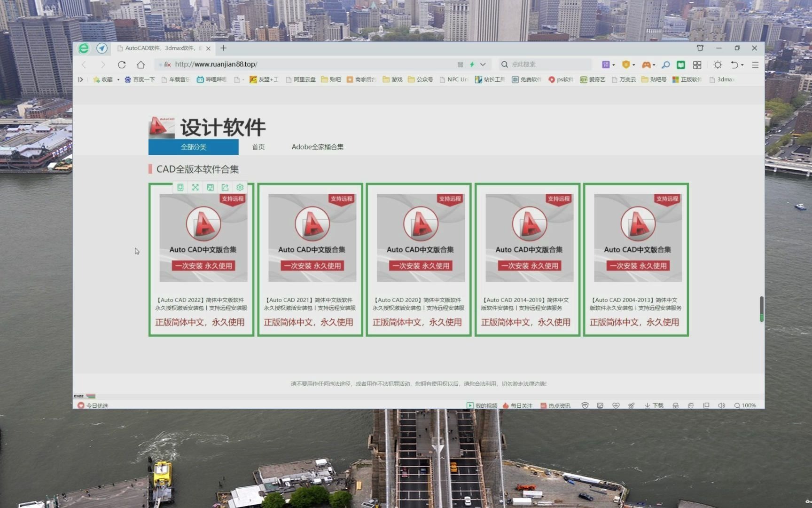Open the 收藏 favorites bookmark menu

[x=103, y=79]
